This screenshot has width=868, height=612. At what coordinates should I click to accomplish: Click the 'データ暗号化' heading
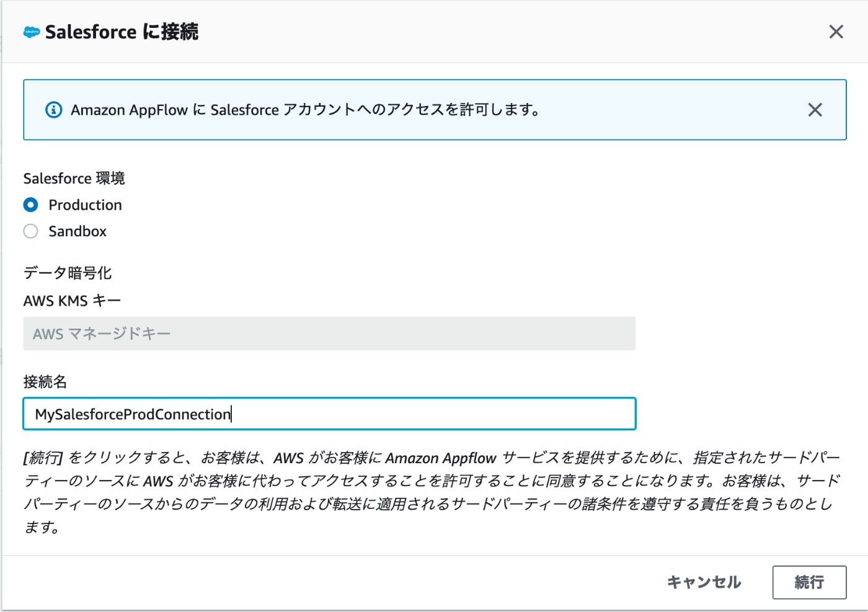68,273
